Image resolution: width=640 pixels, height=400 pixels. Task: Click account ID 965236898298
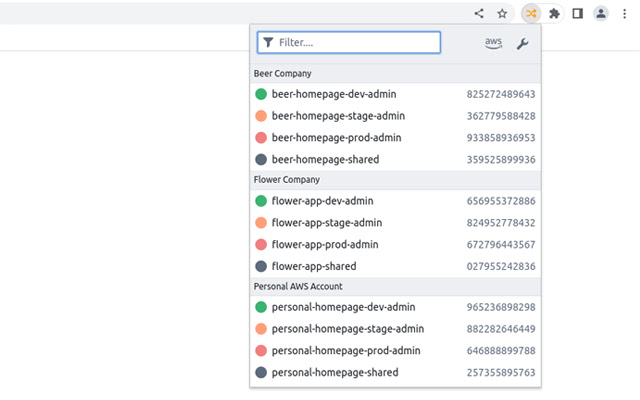click(x=501, y=307)
